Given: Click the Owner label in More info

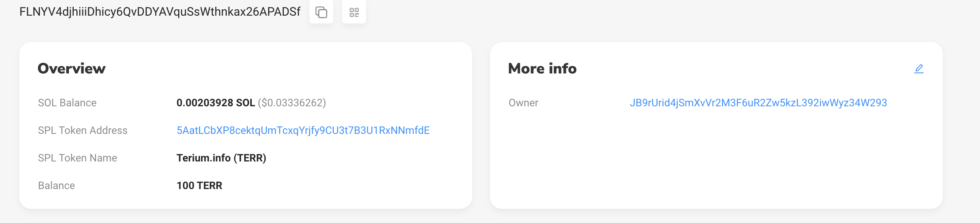Looking at the screenshot, I should pyautogui.click(x=523, y=103).
